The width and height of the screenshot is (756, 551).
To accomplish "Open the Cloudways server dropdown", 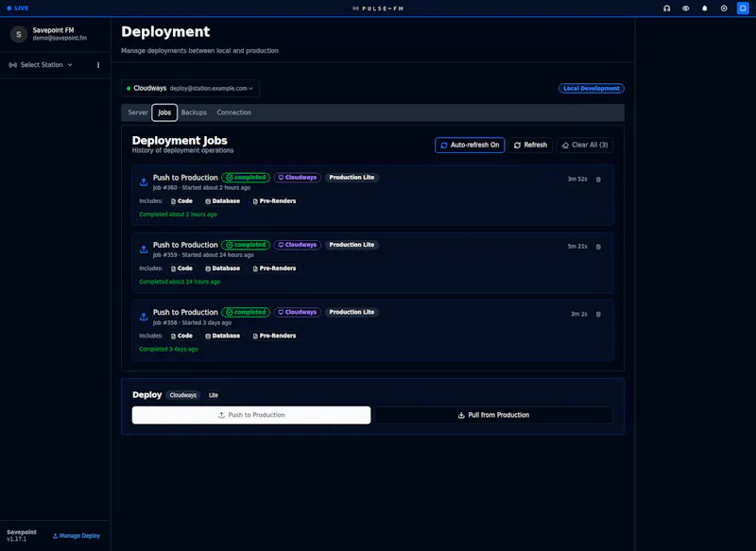I will (191, 88).
